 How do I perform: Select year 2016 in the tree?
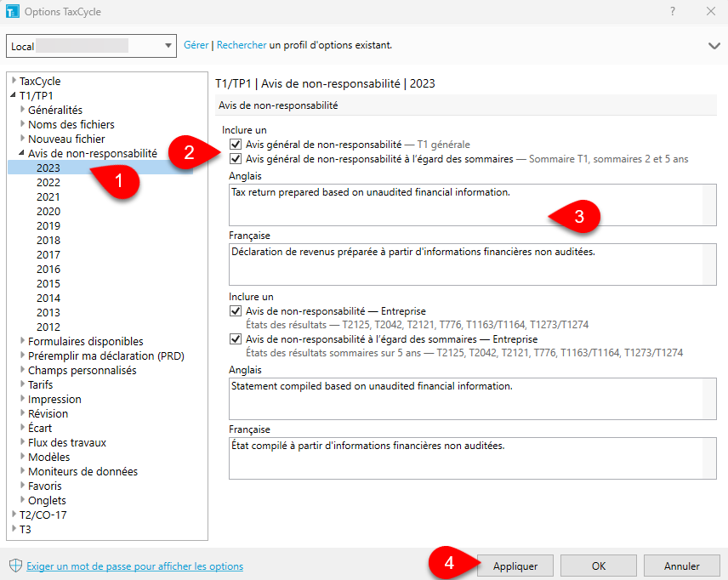[x=48, y=269]
